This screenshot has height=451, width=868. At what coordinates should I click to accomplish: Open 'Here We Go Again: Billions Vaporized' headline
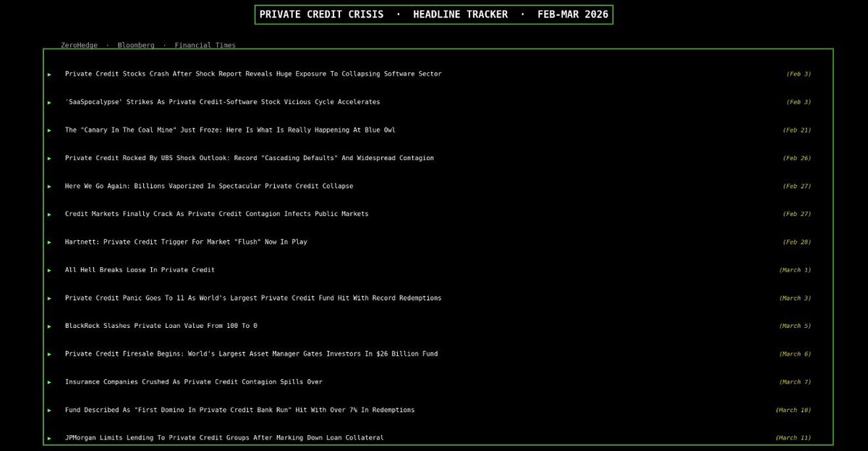point(209,186)
